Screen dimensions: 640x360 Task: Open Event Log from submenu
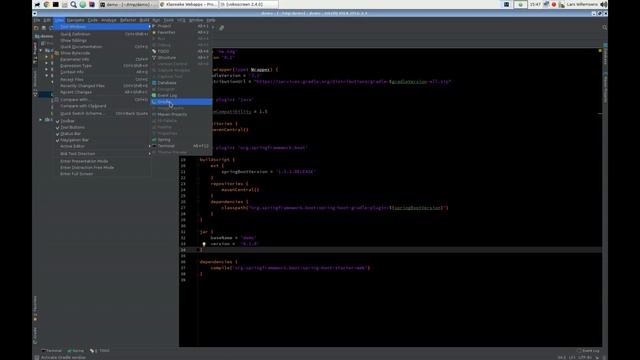[182, 96]
